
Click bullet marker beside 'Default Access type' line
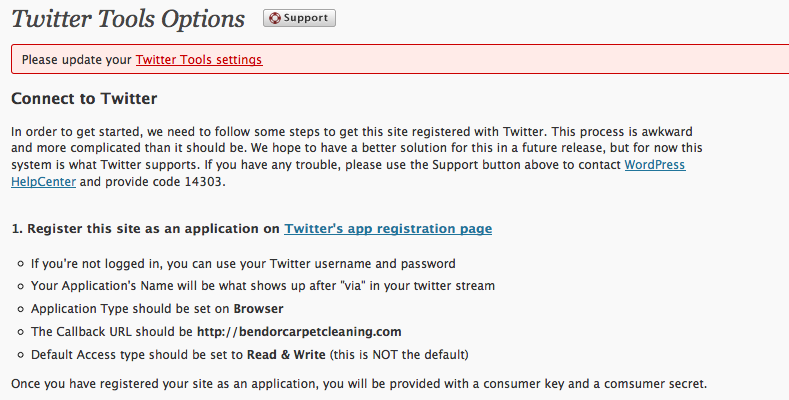(x=21, y=355)
